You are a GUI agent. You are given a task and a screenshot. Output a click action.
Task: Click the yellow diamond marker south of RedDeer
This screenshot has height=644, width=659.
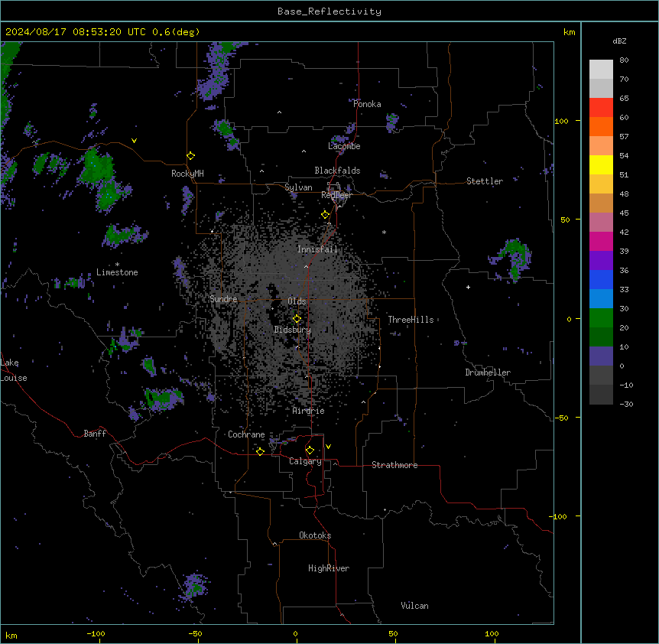point(326,215)
